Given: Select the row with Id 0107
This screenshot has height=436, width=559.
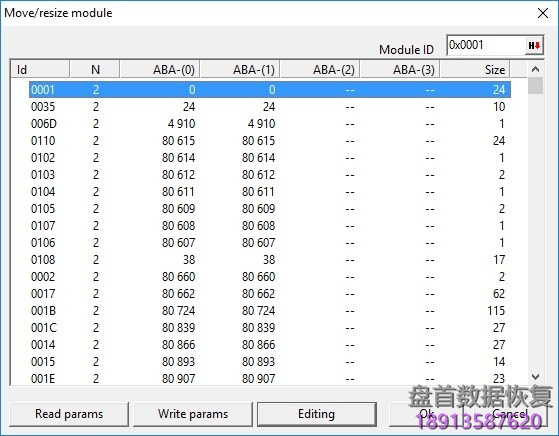Looking at the screenshot, I should tap(270, 226).
